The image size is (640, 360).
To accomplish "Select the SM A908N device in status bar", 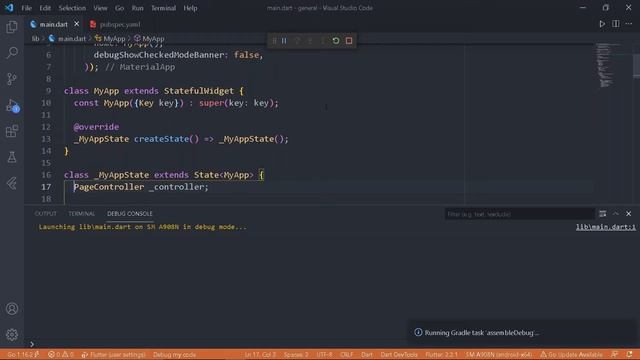I will [x=499, y=355].
